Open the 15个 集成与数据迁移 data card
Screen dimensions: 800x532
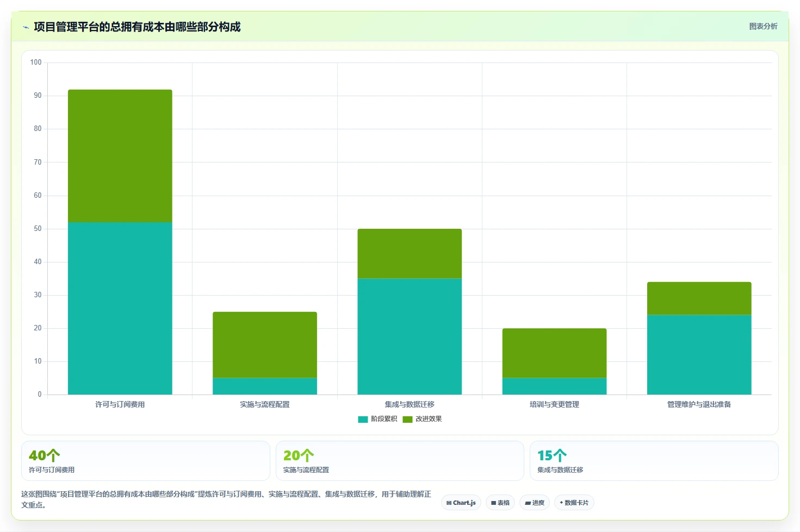[x=654, y=461]
